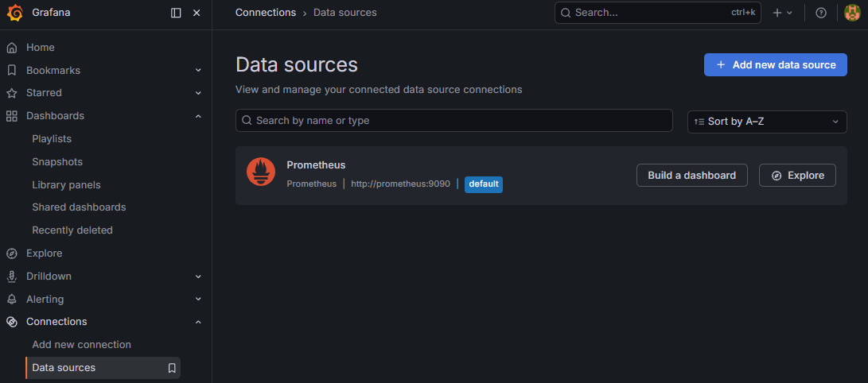Open the Sort by A–Z dropdown

[x=767, y=122]
